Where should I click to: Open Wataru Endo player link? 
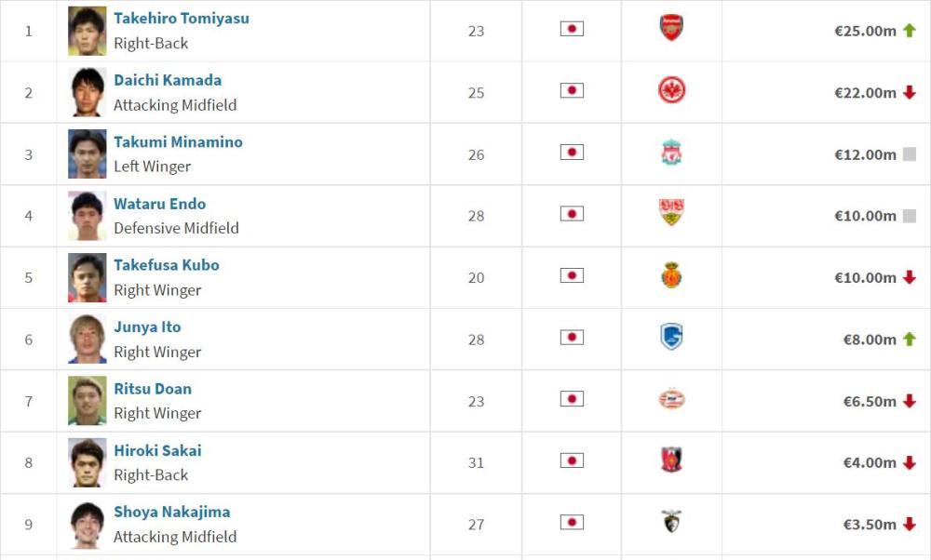point(160,204)
